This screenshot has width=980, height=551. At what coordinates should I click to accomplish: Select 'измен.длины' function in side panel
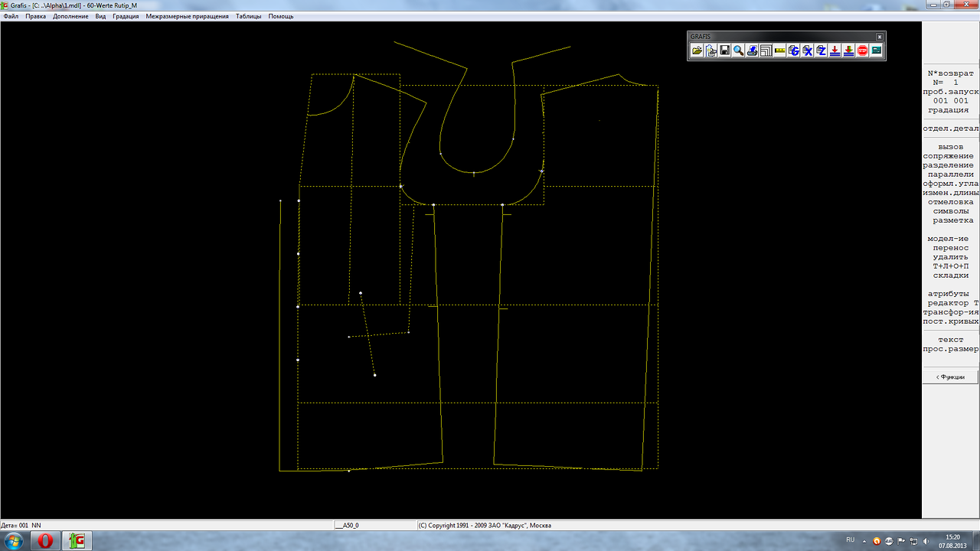point(951,193)
